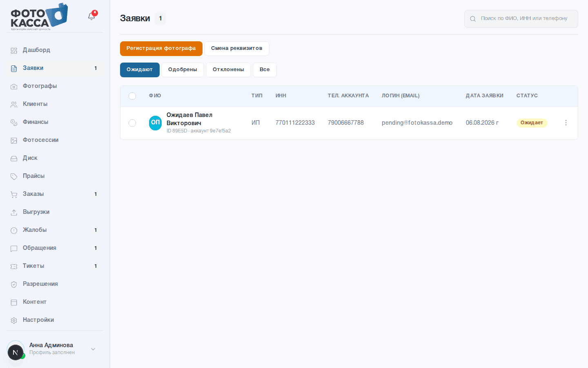Click the Выгрузки upload icon
Image resolution: width=588 pixels, height=368 pixels.
pyautogui.click(x=14, y=212)
